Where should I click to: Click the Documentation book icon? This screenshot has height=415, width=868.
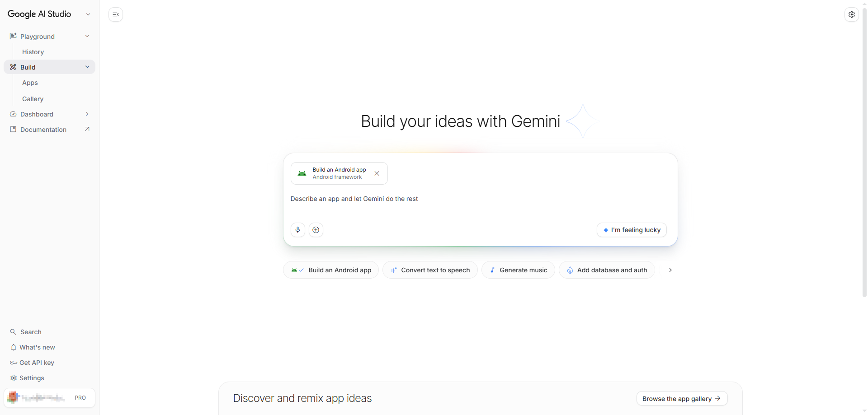click(x=13, y=130)
